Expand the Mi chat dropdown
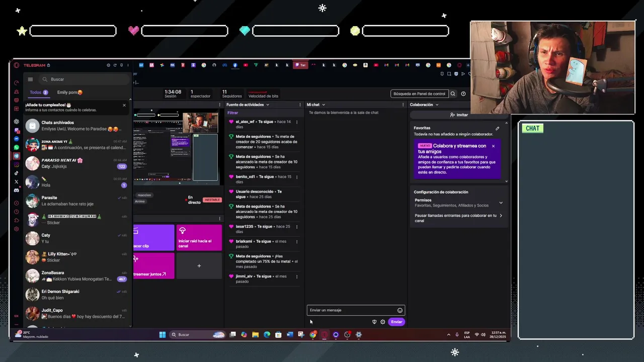This screenshot has width=644, height=362. click(x=324, y=105)
